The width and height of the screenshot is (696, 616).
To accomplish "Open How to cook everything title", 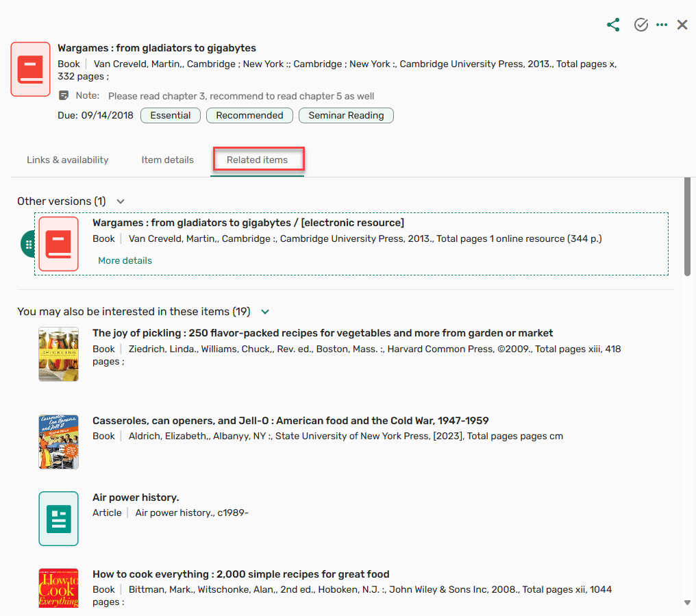I will point(241,574).
